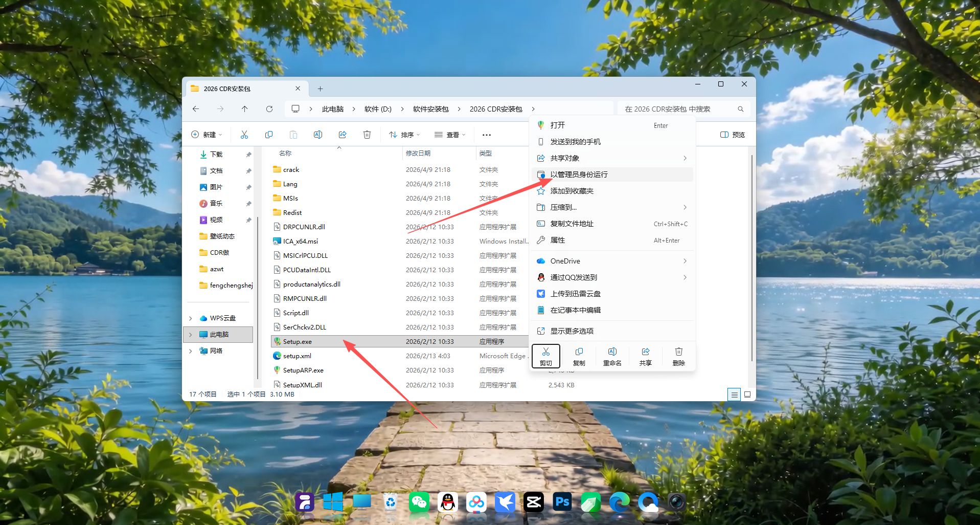Toggle the 预览 preview pane
The image size is (980, 525).
pyautogui.click(x=733, y=135)
